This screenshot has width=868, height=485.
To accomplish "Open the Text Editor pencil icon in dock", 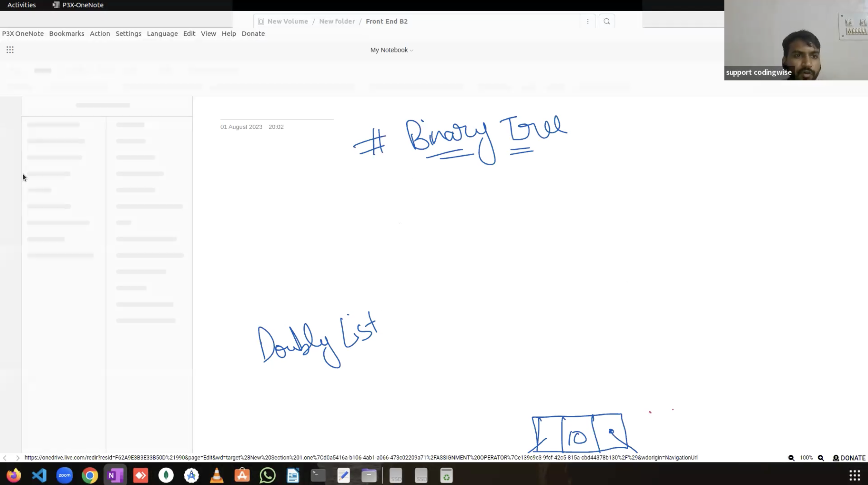I will tap(343, 476).
